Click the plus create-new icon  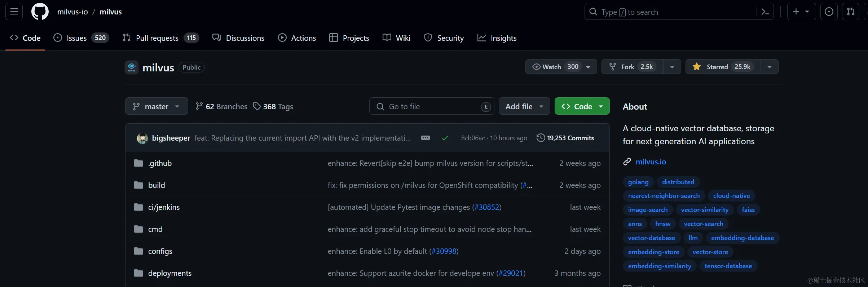tap(801, 12)
